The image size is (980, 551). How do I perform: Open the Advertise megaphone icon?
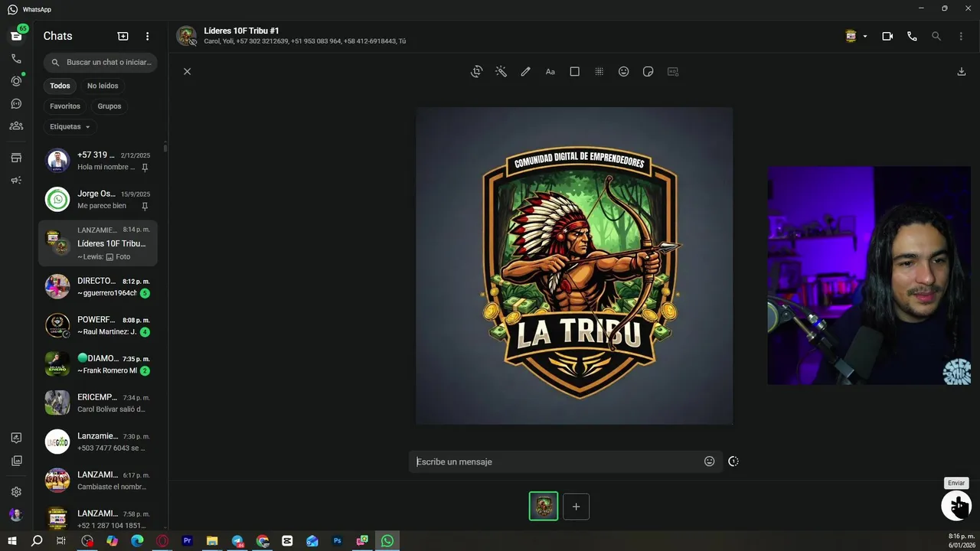(x=16, y=181)
